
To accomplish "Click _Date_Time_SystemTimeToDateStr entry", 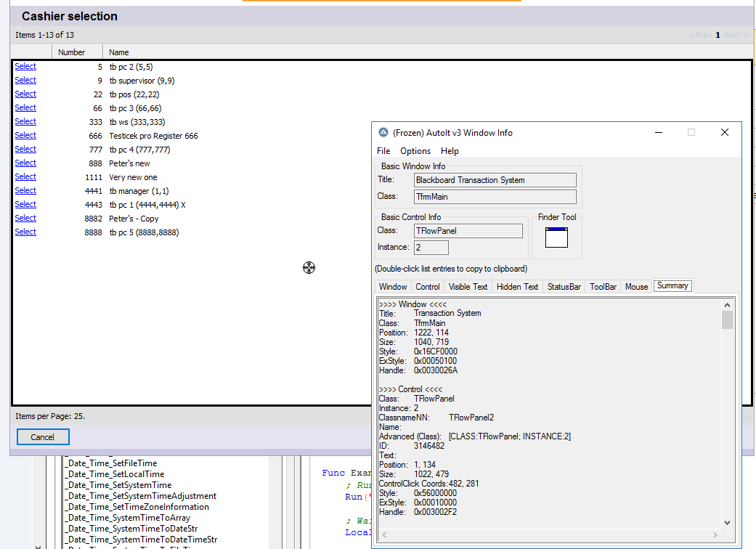I will (131, 529).
